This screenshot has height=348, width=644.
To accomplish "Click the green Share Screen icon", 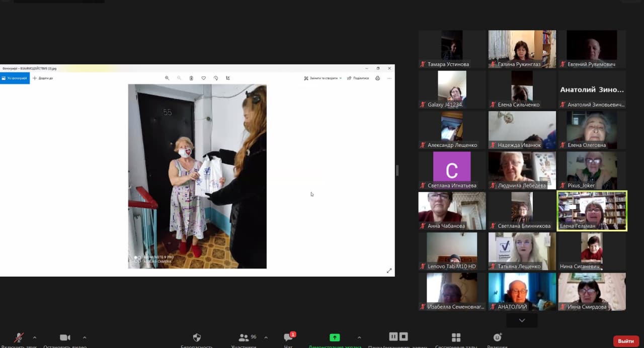I will (x=335, y=338).
